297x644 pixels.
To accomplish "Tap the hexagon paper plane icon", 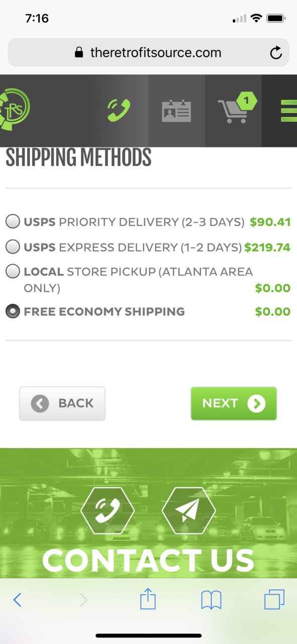I will tap(188, 510).
